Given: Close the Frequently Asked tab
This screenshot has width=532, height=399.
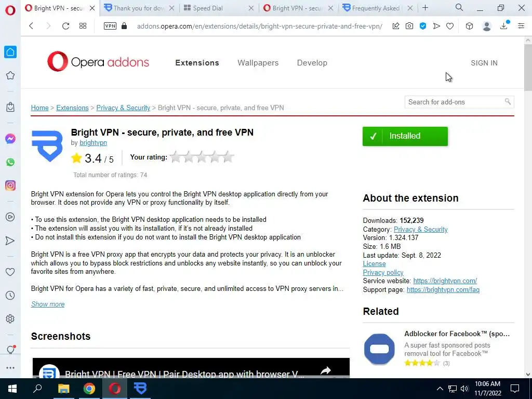Looking at the screenshot, I should pos(410,8).
